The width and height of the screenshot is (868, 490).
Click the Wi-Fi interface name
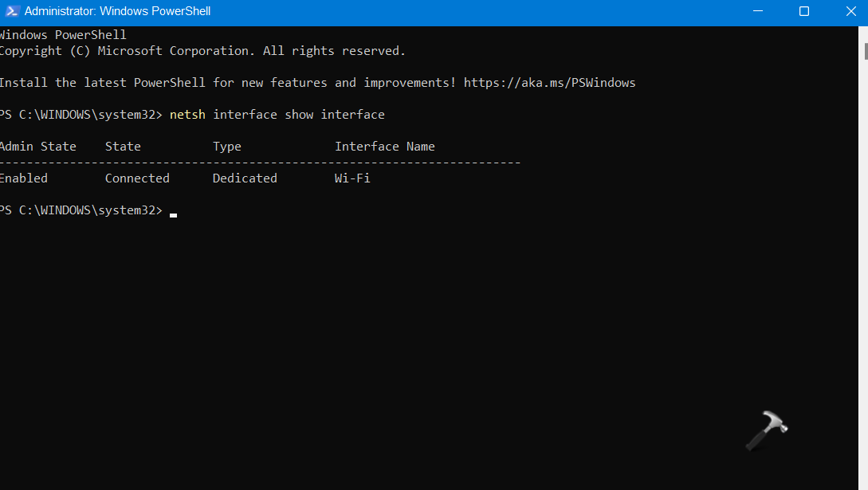coord(352,178)
